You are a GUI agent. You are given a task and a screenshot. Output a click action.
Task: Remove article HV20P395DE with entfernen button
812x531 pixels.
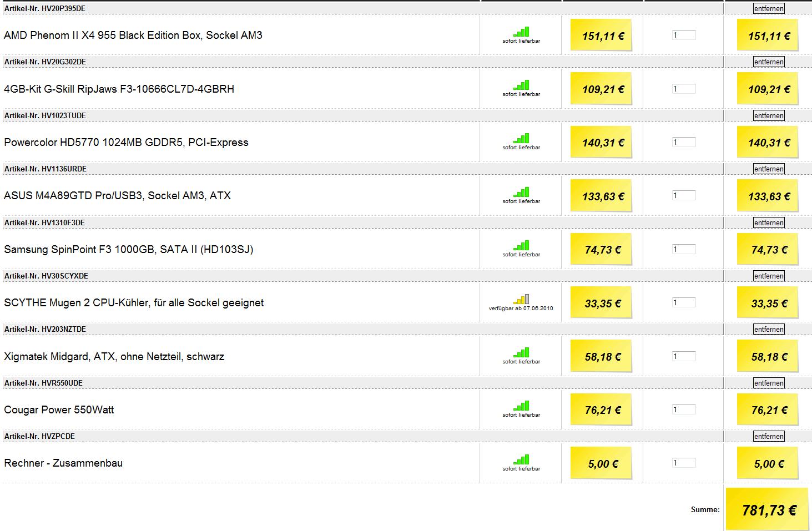coord(769,8)
